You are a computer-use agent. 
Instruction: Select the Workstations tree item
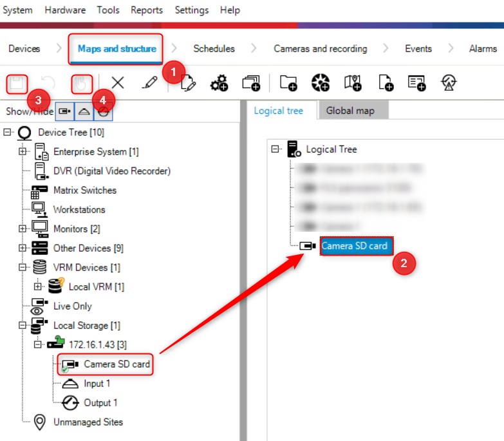[x=79, y=209]
